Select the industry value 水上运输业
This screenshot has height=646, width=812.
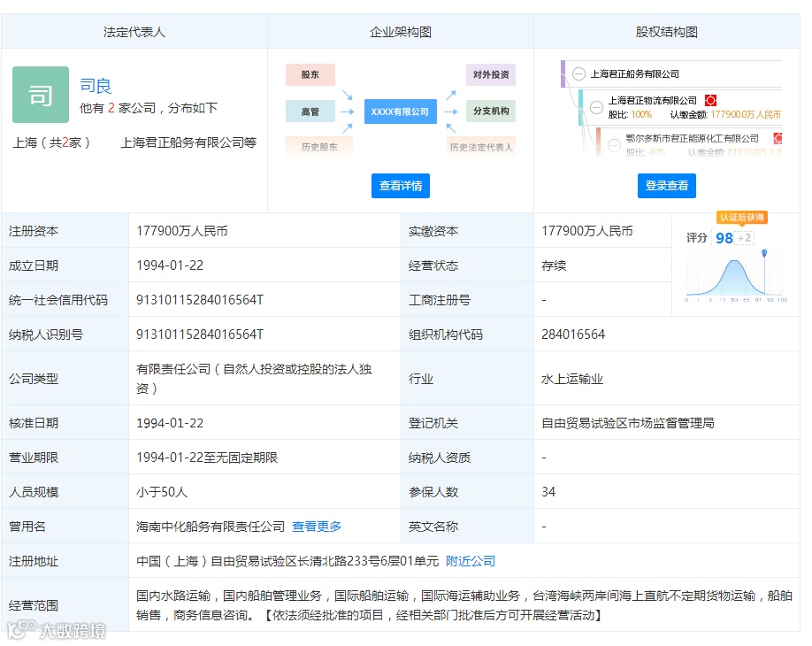[572, 379]
